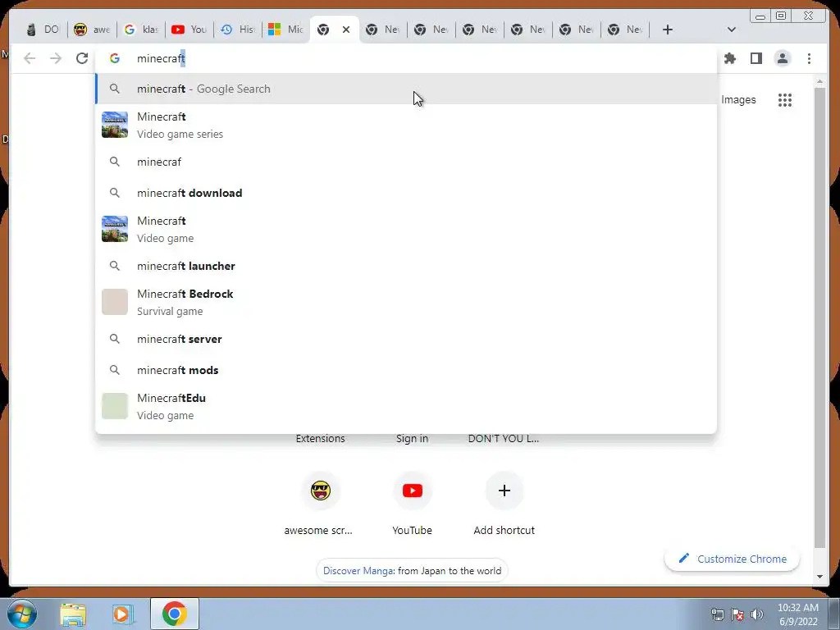Switch to the 'DO' tab

pos(43,30)
